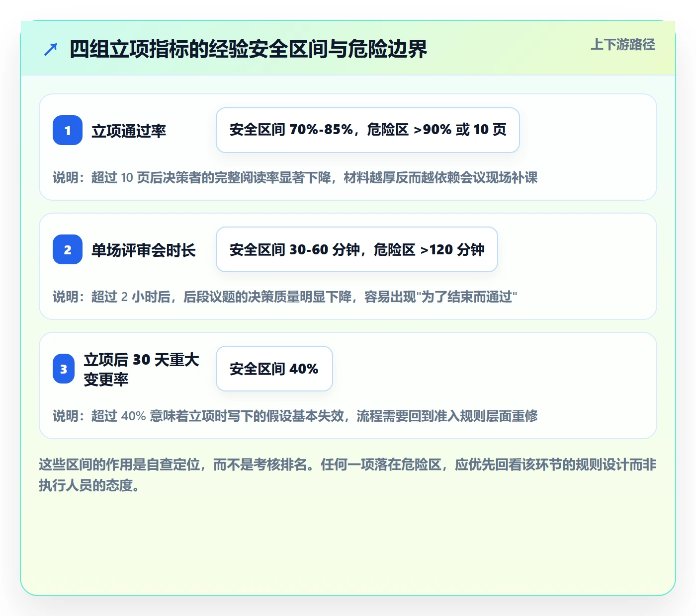
Task: Click the 安全区间 70%-85% value box
Action: (x=368, y=130)
